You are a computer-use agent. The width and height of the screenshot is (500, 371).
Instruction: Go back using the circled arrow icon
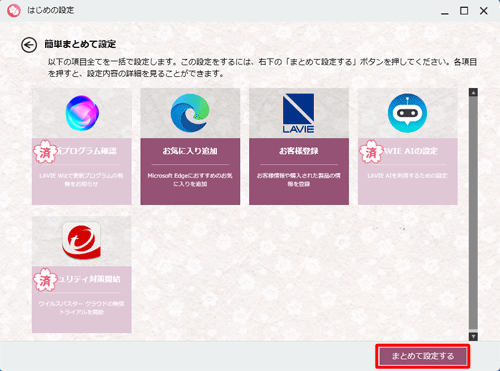tap(29, 45)
